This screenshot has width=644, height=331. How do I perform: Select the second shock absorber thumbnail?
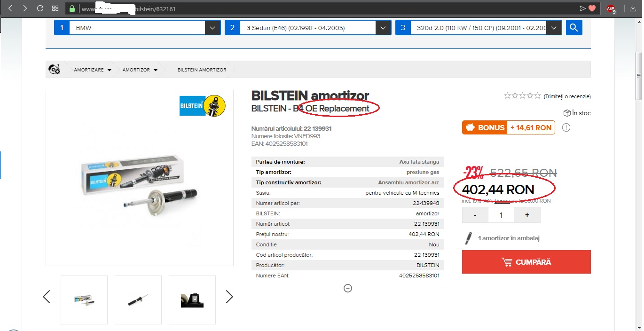(x=138, y=300)
